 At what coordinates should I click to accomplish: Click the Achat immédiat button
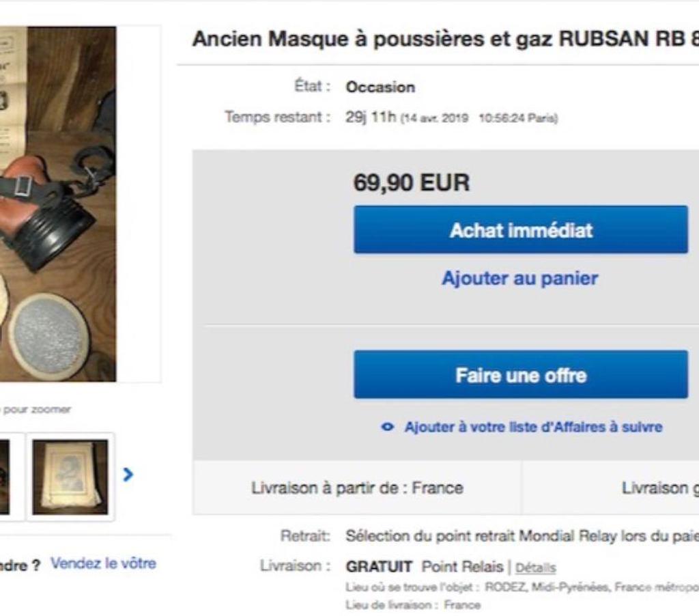point(521,229)
